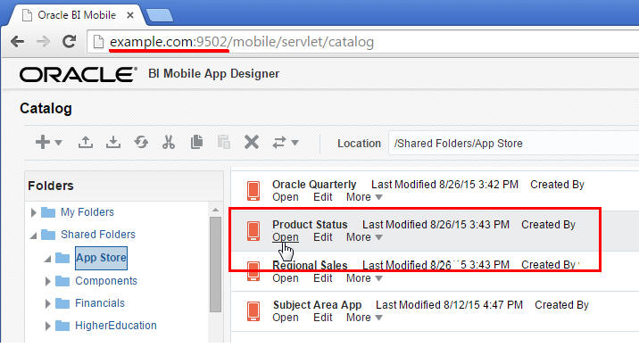Click the Copy icon in toolbar
The height and width of the screenshot is (364, 639).
(196, 142)
